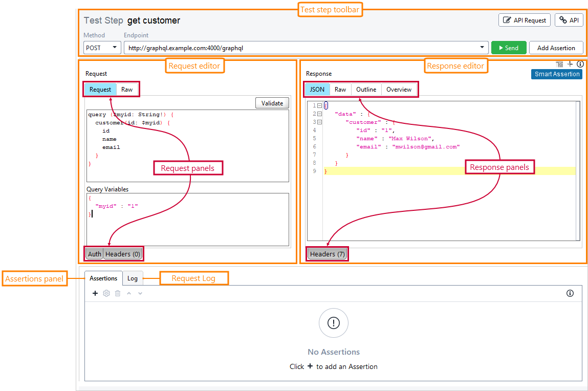Click the "email" value mwilson@gmail.com
This screenshot has width=588, height=391.
click(426, 146)
